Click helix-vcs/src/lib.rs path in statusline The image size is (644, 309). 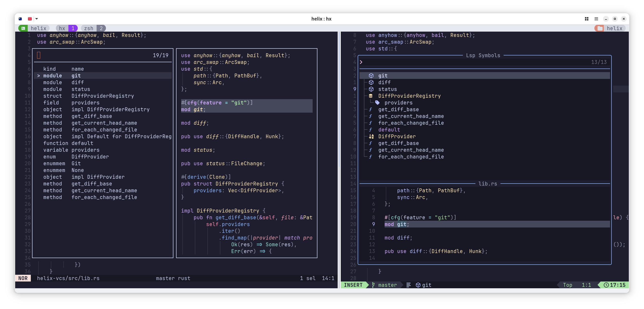coord(68,278)
